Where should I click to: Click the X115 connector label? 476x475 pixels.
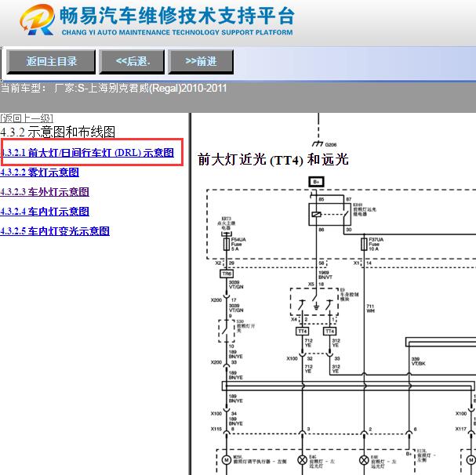pos(216,429)
